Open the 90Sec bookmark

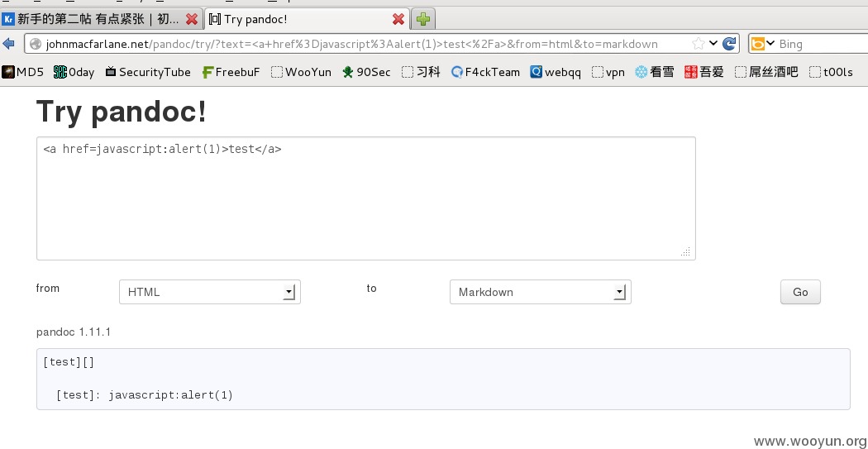(366, 72)
